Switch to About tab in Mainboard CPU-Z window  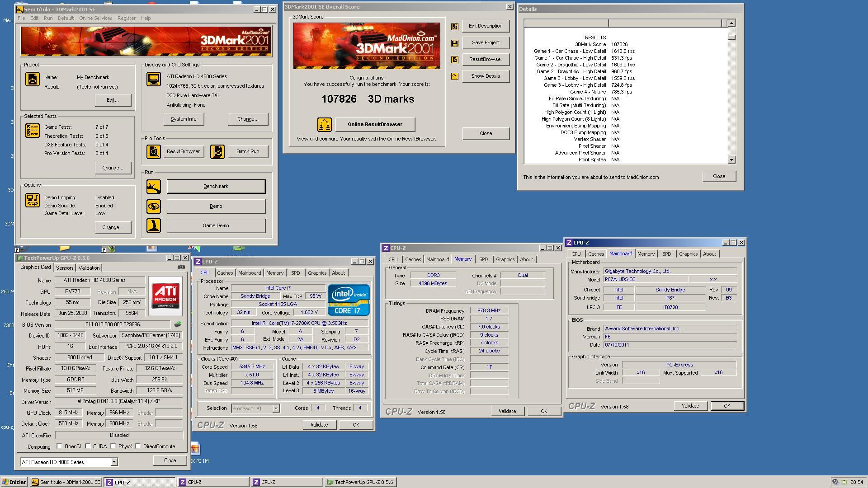(709, 254)
